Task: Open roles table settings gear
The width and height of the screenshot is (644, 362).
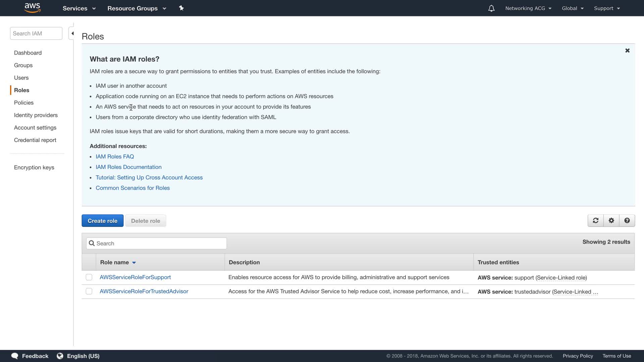Action: 611,221
